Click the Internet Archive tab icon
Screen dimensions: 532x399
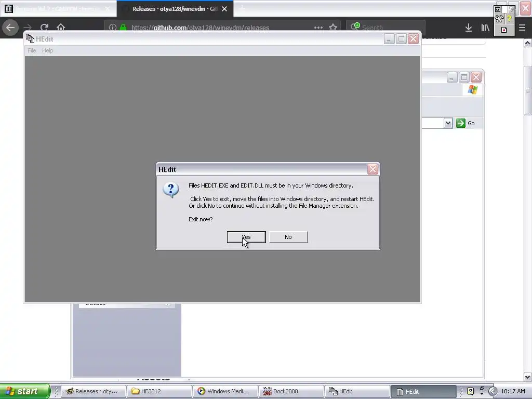pyautogui.click(x=9, y=9)
